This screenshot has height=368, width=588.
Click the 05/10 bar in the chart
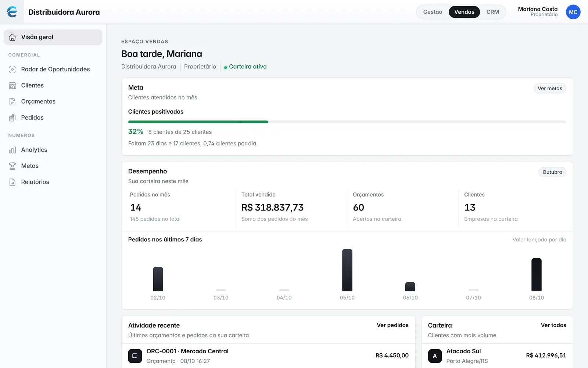(347, 270)
